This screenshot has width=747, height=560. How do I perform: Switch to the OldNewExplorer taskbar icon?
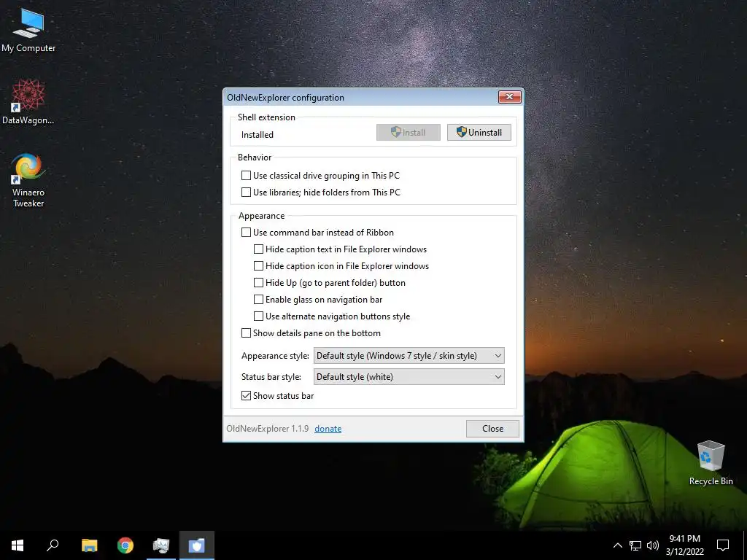point(197,545)
